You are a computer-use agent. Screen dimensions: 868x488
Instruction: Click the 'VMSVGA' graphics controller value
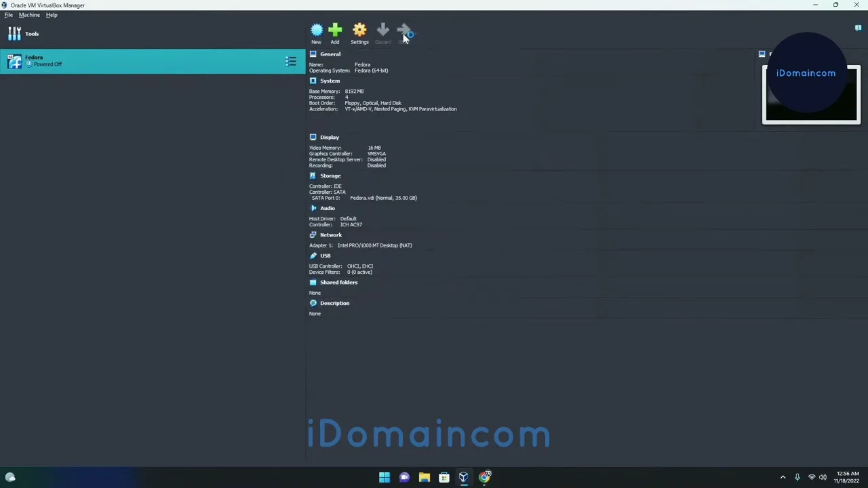(x=376, y=154)
